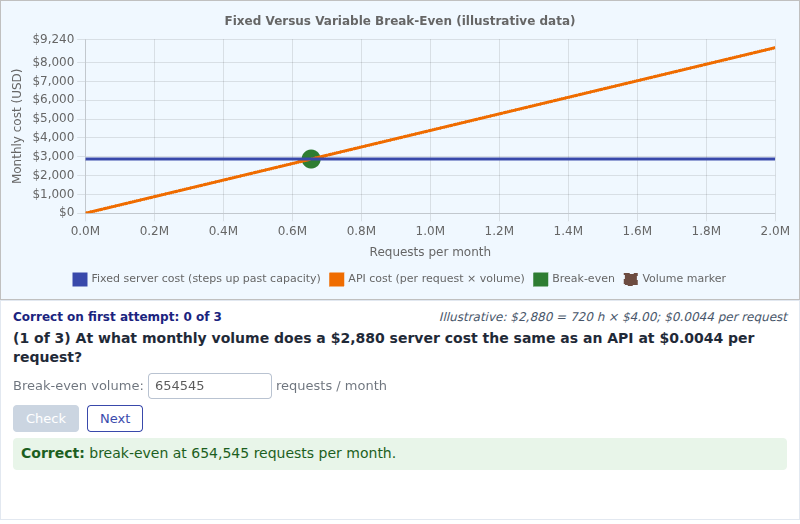This screenshot has height=524, width=800.
Task: Click the disabled Check button
Action: 46,418
